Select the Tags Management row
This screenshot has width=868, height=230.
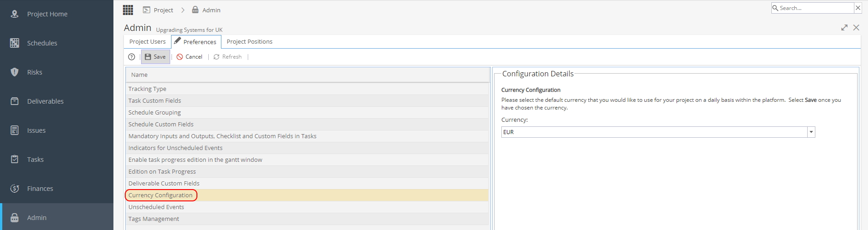[x=307, y=219]
